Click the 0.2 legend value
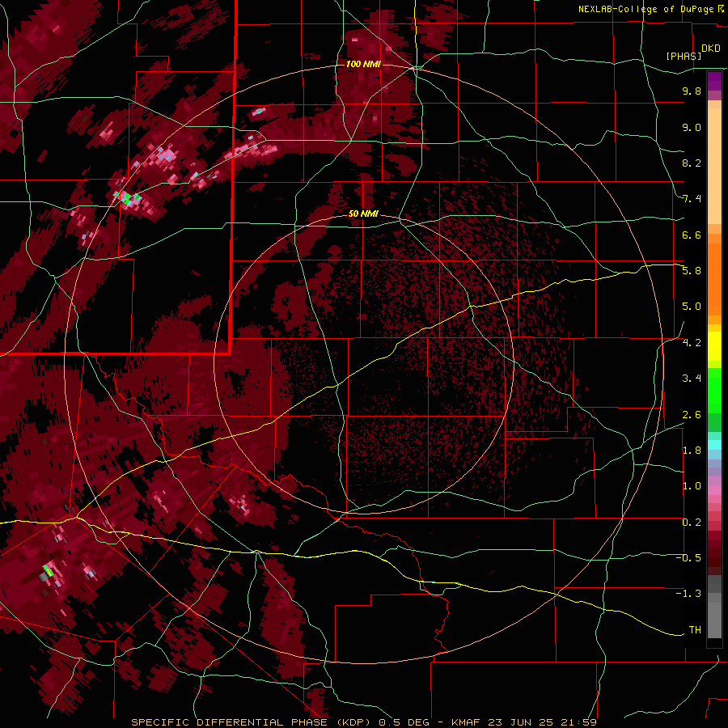This screenshot has width=728, height=728. coord(692,523)
